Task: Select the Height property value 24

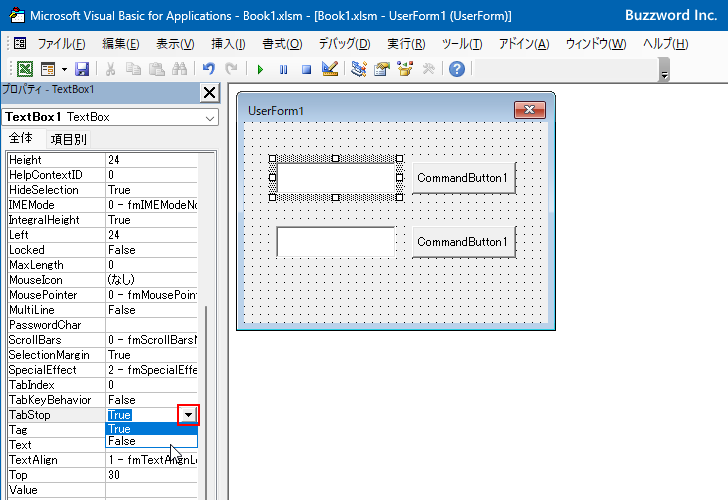Action: pyautogui.click(x=152, y=160)
